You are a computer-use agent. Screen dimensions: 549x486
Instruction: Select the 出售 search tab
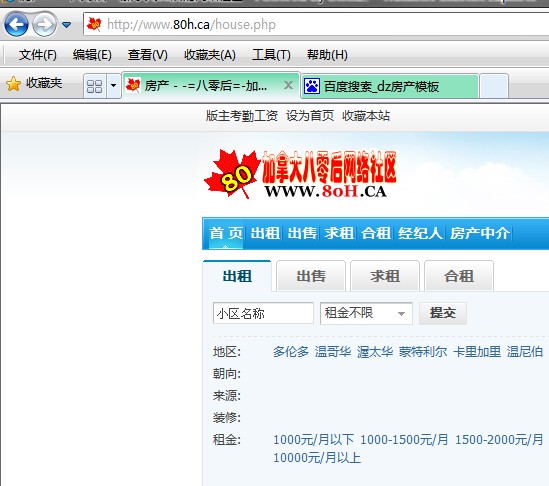pos(311,276)
